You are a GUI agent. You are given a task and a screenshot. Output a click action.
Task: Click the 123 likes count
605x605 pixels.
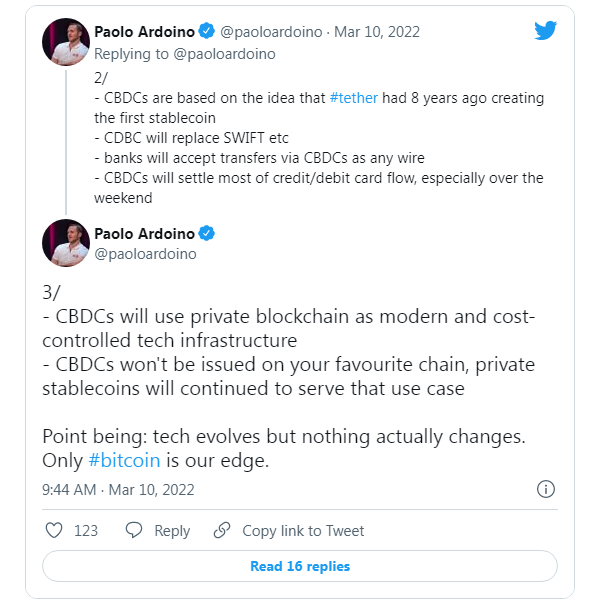pos(86,531)
